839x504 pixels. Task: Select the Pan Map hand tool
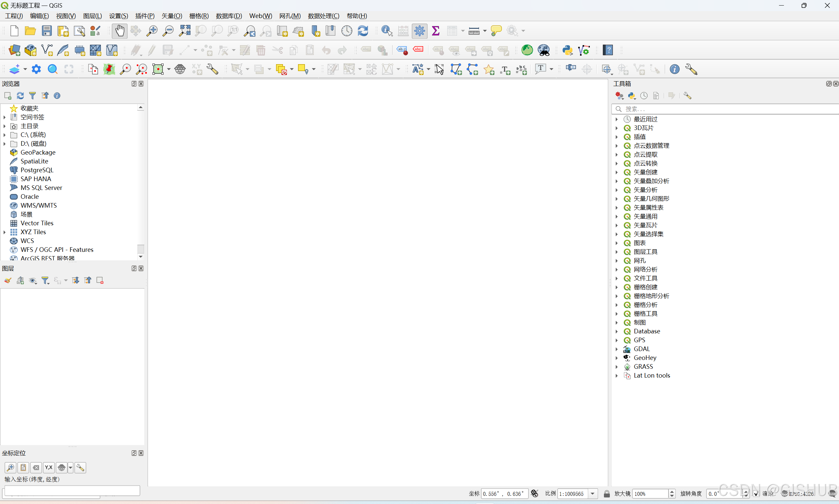119,31
